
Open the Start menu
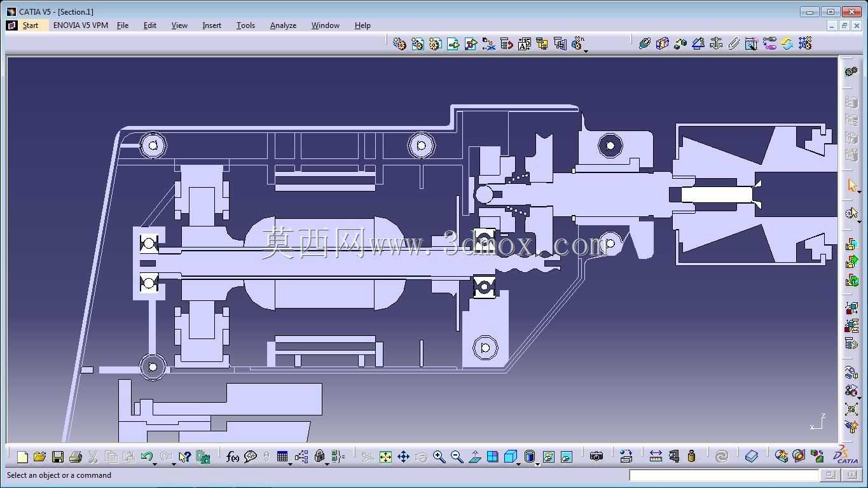pyautogui.click(x=30, y=25)
